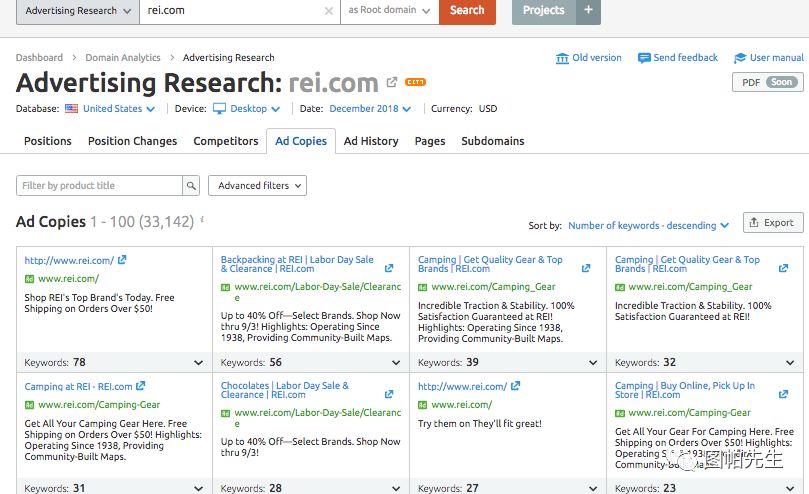
Task: Change date from December 2018 dropdown
Action: coord(370,109)
